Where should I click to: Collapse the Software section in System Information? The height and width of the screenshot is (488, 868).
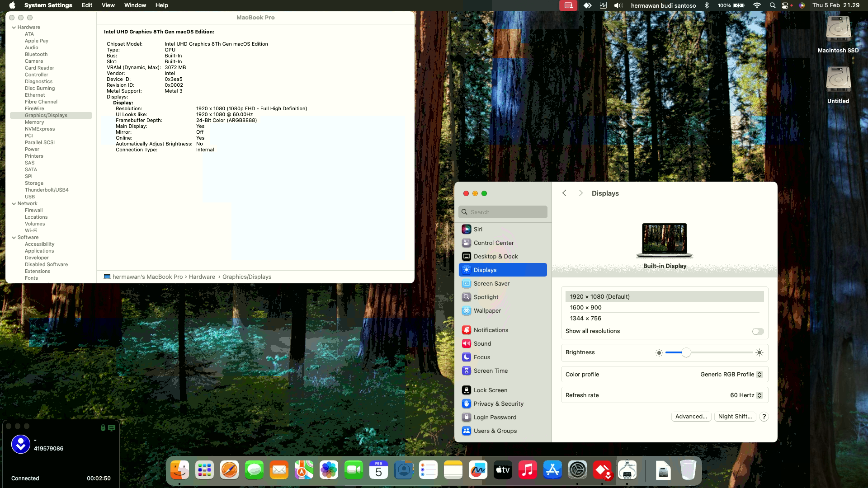pyautogui.click(x=14, y=237)
